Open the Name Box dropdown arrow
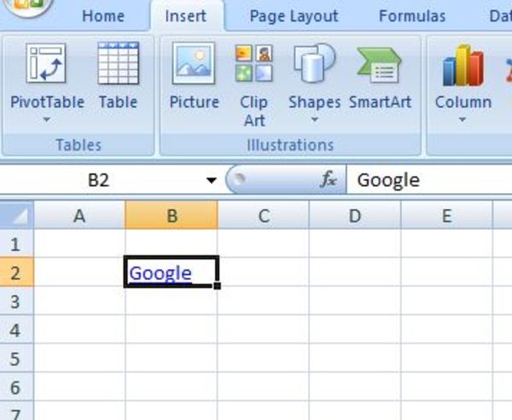The width and height of the screenshot is (512, 420). click(211, 181)
